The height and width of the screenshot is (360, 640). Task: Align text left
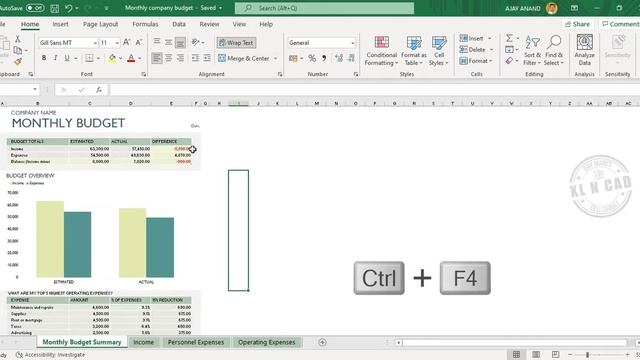point(157,58)
